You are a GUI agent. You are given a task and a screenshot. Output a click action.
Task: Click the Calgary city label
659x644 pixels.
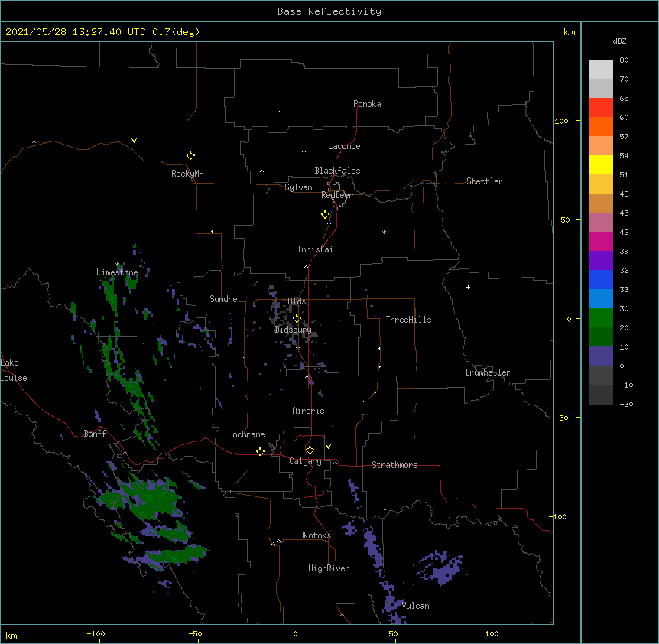tap(305, 461)
